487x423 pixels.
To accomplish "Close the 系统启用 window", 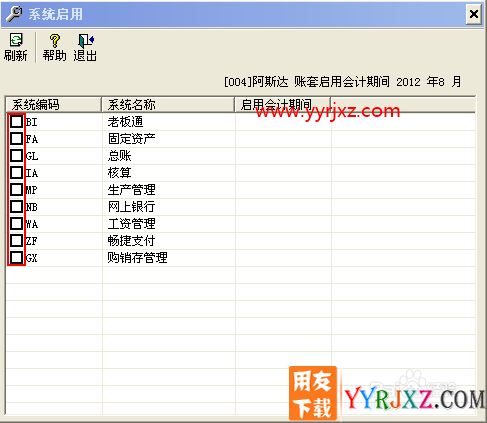I will tap(473, 14).
